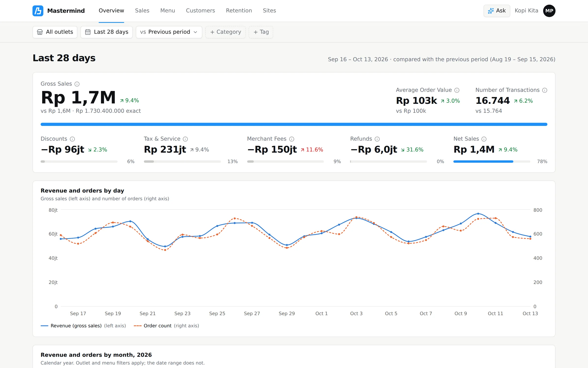The width and height of the screenshot is (588, 368).
Task: Show info for Number of Transactions
Action: (545, 90)
